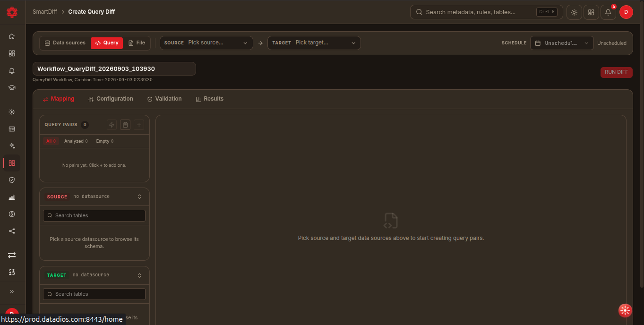644x325 pixels.
Task: Show all query pairs with All filter
Action: (x=51, y=141)
